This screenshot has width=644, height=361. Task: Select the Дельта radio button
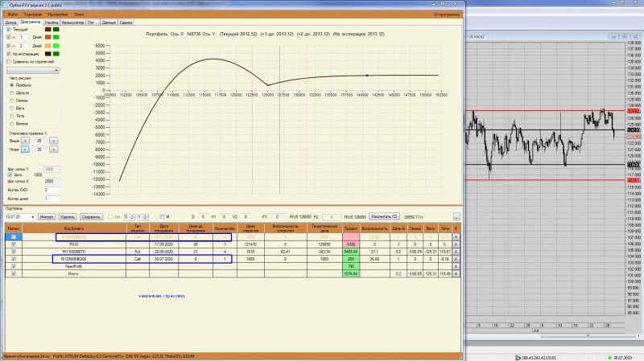[x=11, y=93]
